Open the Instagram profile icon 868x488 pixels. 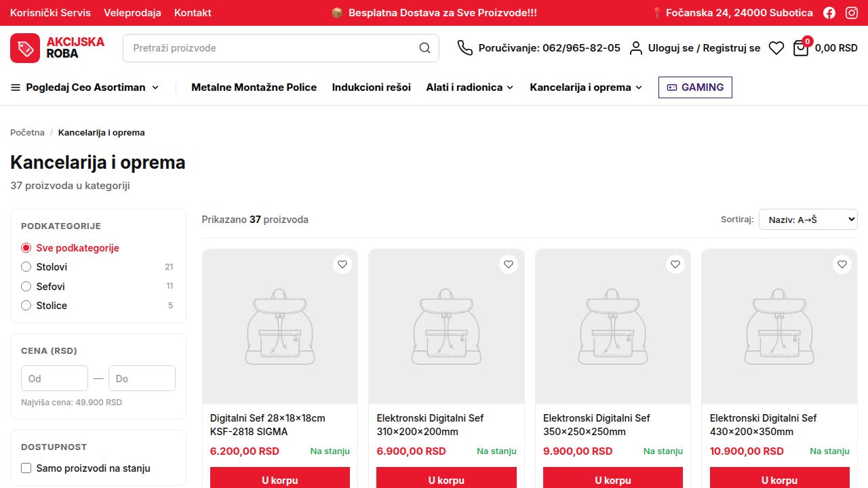(852, 13)
